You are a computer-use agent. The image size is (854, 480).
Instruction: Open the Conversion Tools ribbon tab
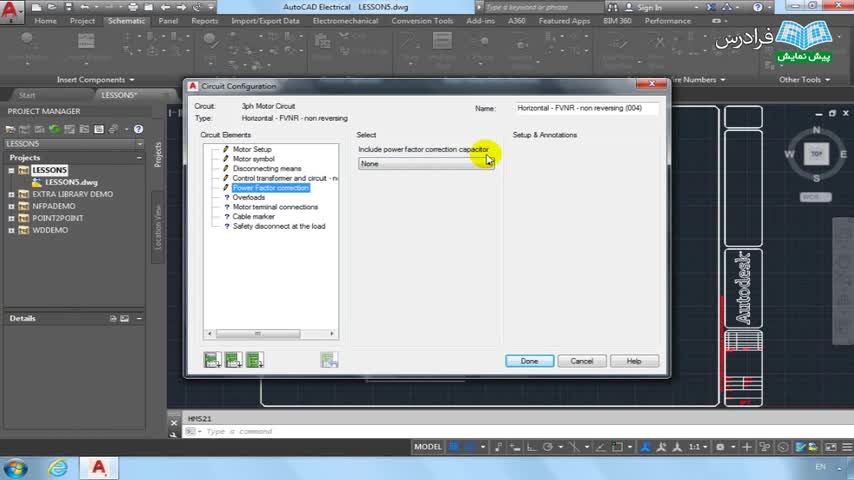tap(422, 21)
